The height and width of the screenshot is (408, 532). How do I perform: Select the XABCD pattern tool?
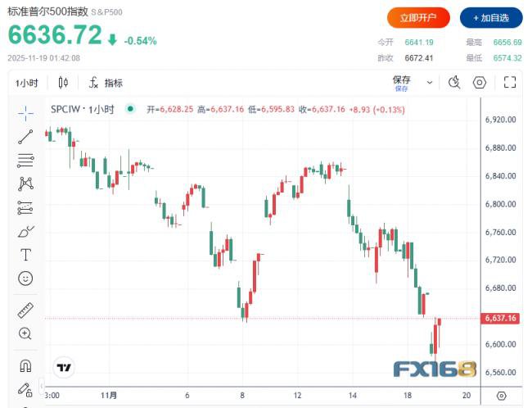[x=25, y=184]
